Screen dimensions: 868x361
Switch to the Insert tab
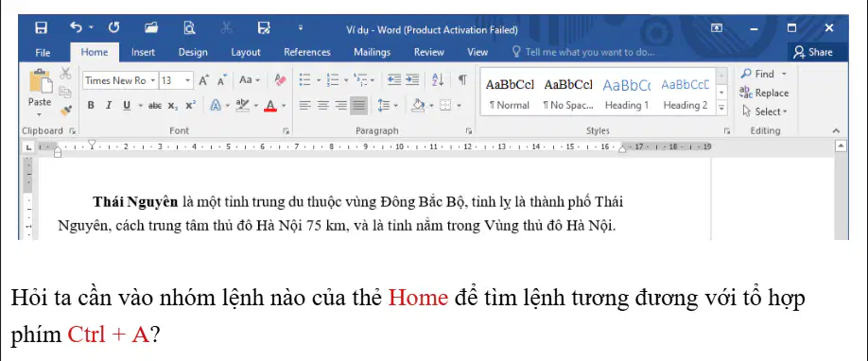[x=143, y=52]
